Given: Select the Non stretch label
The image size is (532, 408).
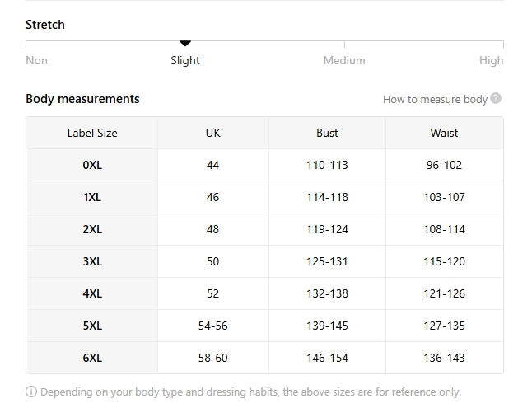Looking at the screenshot, I should 36,60.
